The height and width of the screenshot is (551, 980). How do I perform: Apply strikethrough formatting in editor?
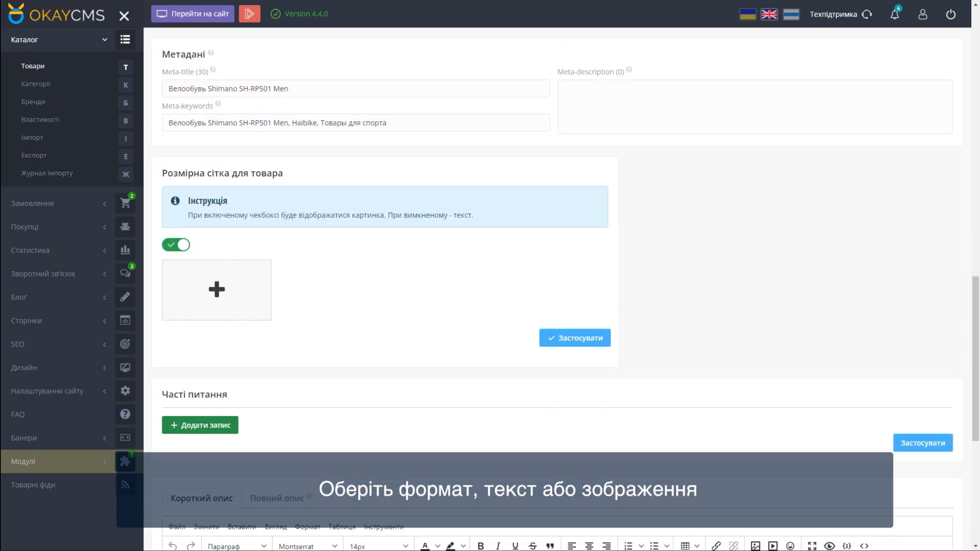[x=533, y=546]
